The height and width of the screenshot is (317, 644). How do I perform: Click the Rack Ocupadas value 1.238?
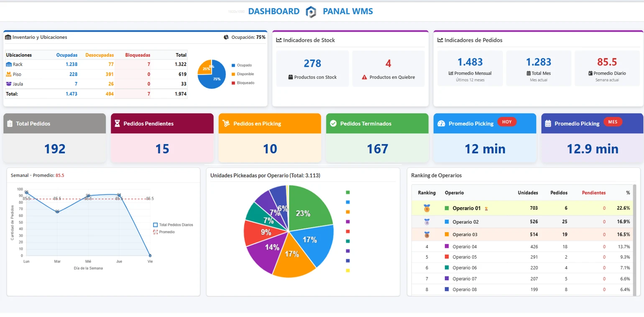72,64
